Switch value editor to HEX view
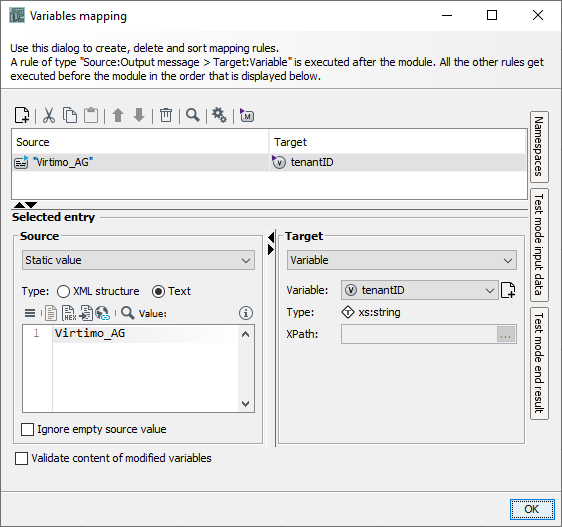The image size is (562, 527). tap(69, 313)
